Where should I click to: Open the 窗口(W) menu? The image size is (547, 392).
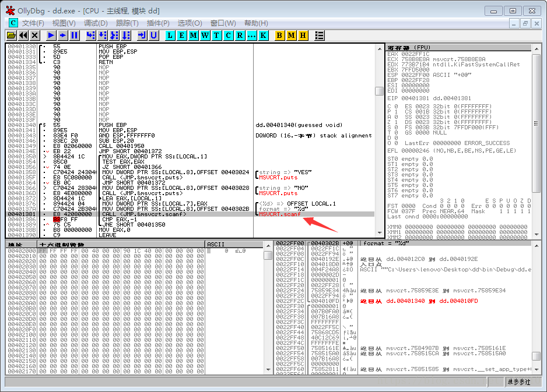pyautogui.click(x=223, y=23)
